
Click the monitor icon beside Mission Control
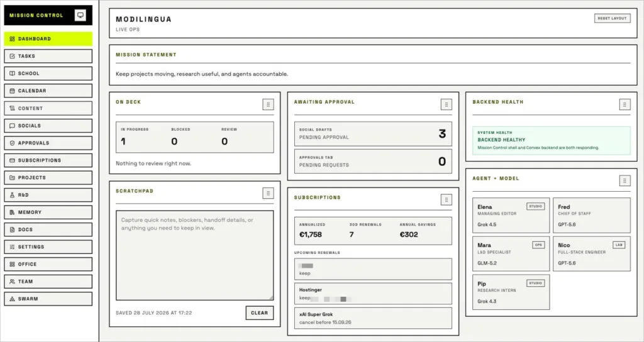pyautogui.click(x=80, y=15)
